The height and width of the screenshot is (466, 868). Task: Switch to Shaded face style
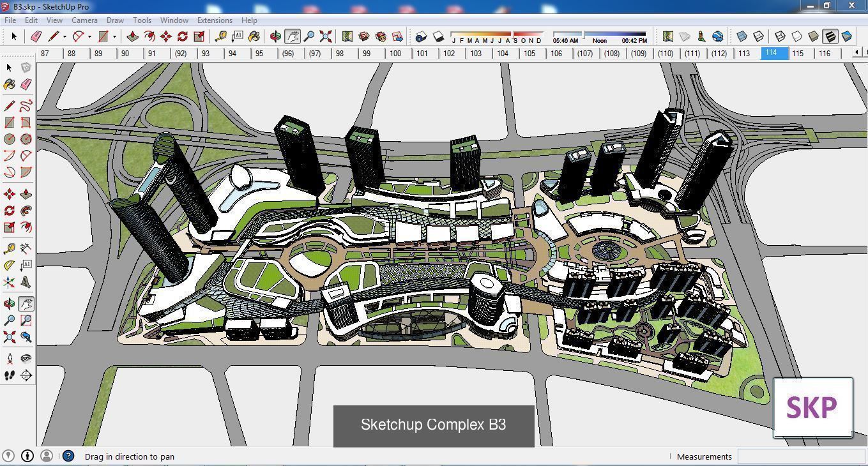[813, 36]
